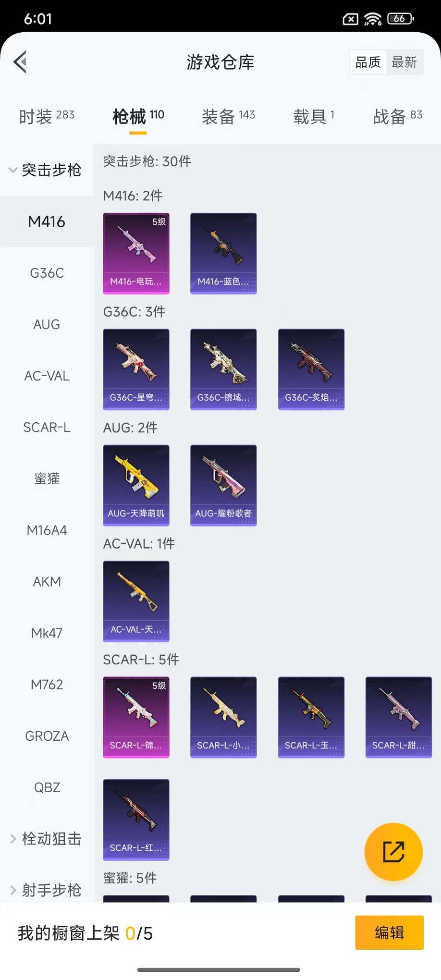Select the golden AC-VAL-天 skin item
Viewport: 441px width, 980px height.
click(x=136, y=601)
